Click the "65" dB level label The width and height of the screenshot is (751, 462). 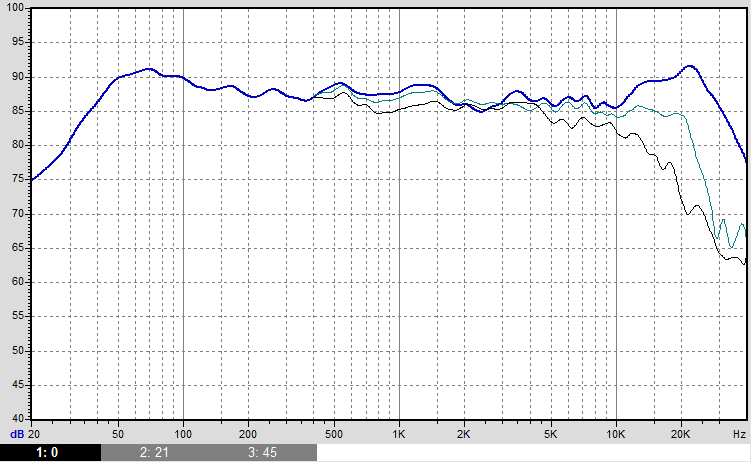coord(17,248)
